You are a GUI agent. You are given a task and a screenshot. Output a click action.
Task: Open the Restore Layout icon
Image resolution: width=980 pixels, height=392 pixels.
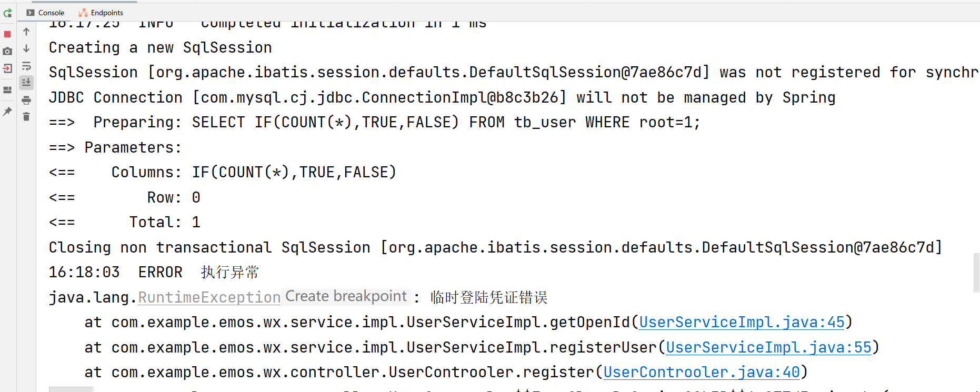click(7, 90)
